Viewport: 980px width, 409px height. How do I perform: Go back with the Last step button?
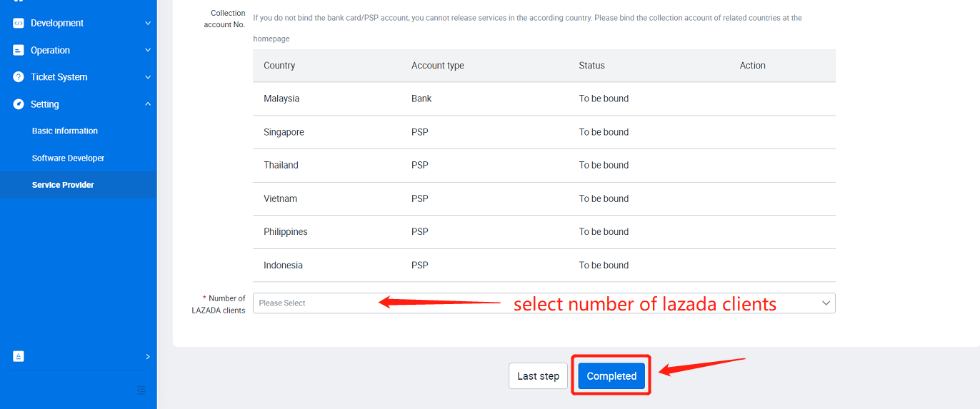539,376
